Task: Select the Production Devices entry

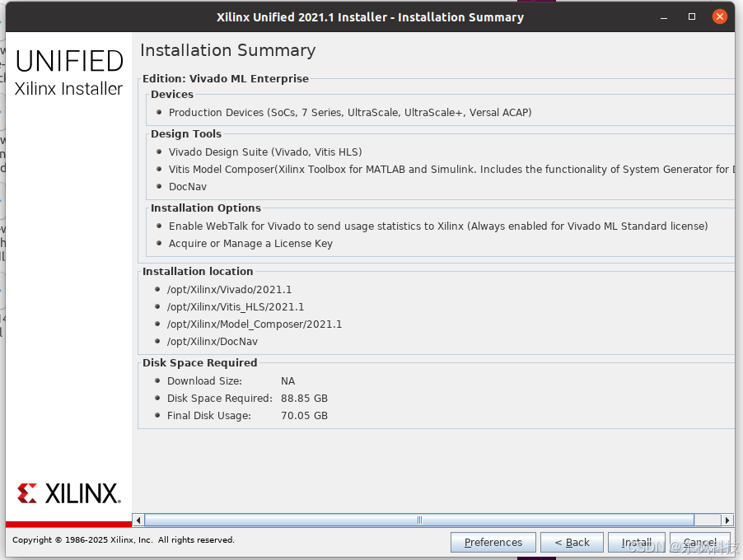Action: [x=350, y=112]
